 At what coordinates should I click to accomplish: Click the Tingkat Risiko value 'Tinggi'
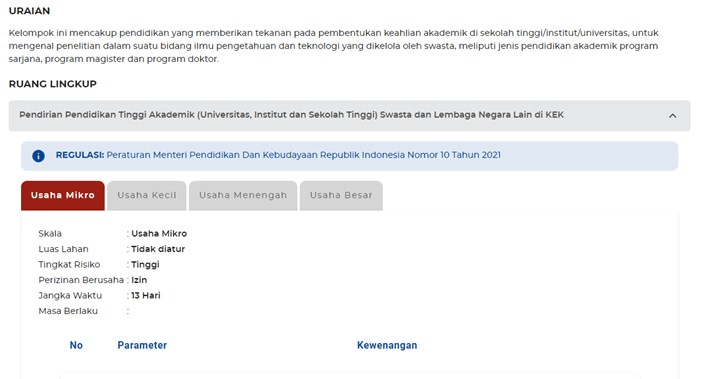click(145, 265)
